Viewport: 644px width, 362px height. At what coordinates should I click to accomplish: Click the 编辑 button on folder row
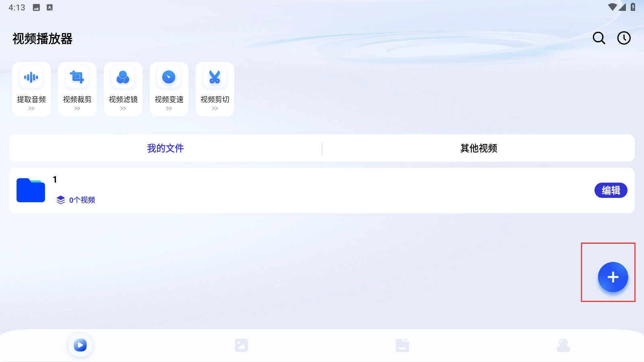pyautogui.click(x=611, y=190)
